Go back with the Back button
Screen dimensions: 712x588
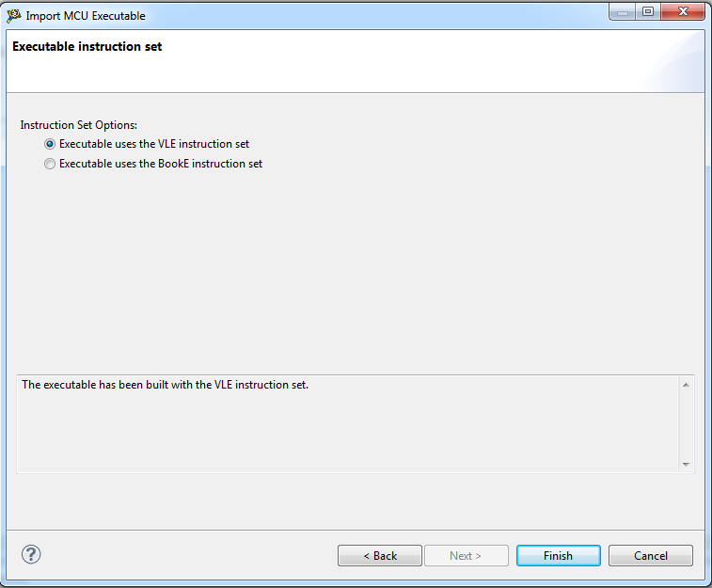380,555
